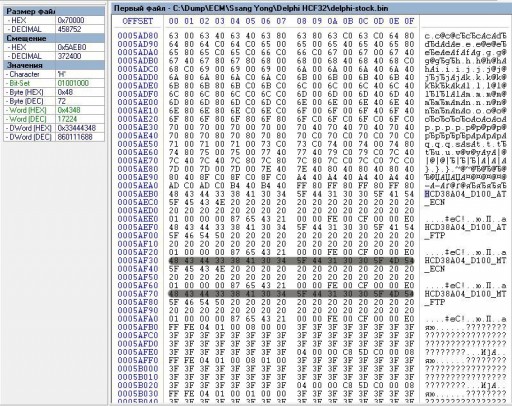
Task: Click first byte 01 in row 0005AEE0
Action: point(173,219)
